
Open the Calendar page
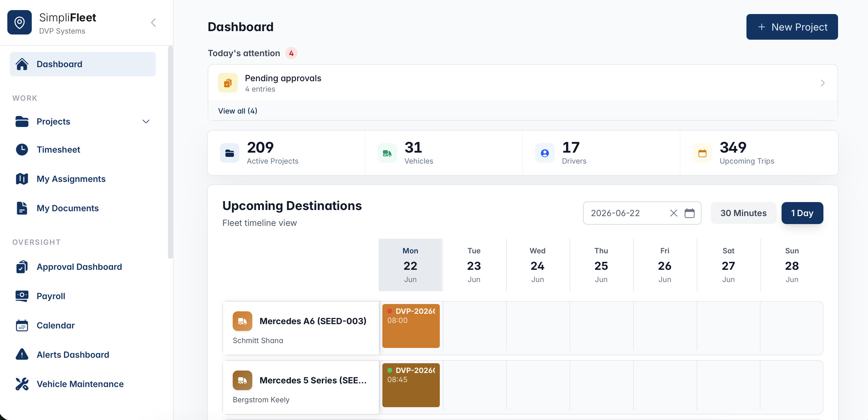click(56, 325)
